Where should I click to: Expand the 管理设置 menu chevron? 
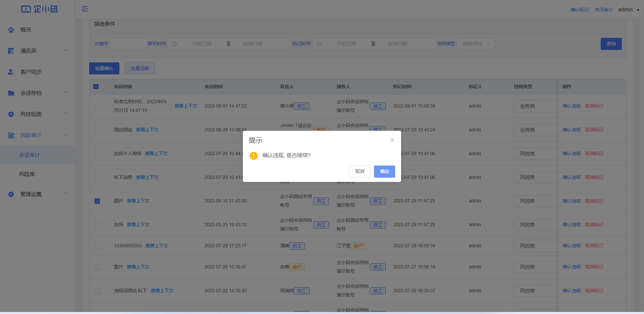(x=66, y=193)
